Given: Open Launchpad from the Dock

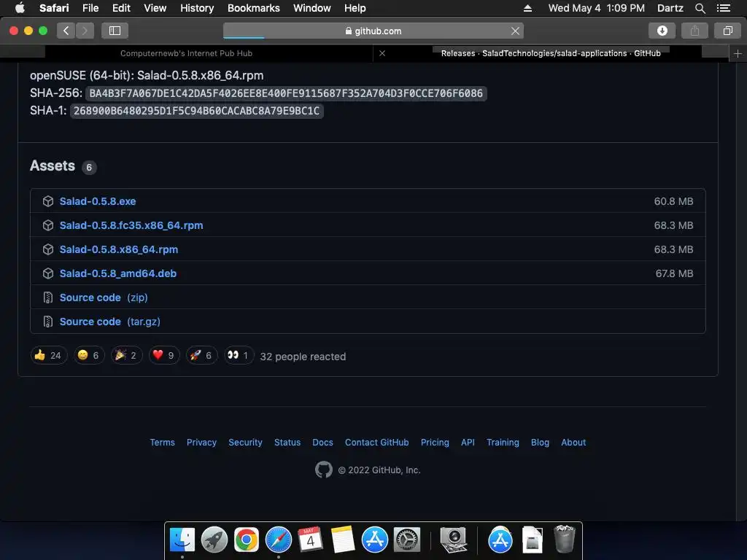Looking at the screenshot, I should click(214, 540).
